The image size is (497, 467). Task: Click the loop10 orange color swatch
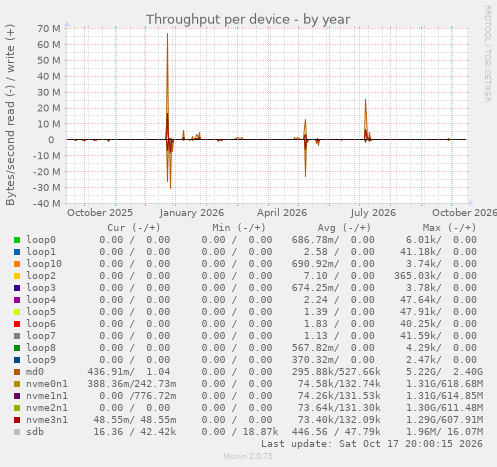click(x=17, y=264)
